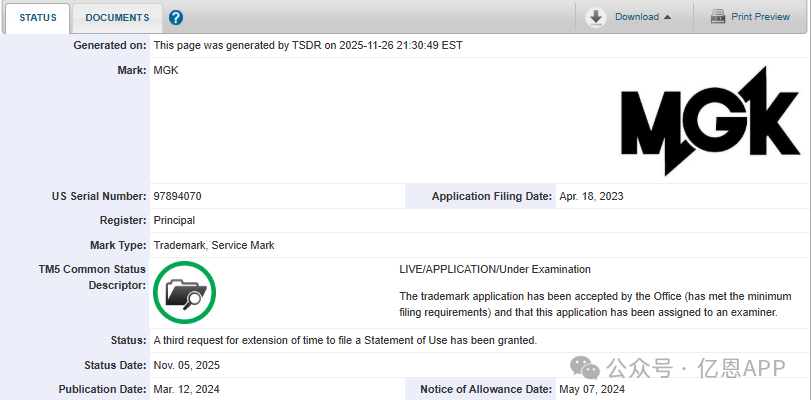Click the Publication Date Mar. 12, 2024
The height and width of the screenshot is (400, 811).
point(187,389)
